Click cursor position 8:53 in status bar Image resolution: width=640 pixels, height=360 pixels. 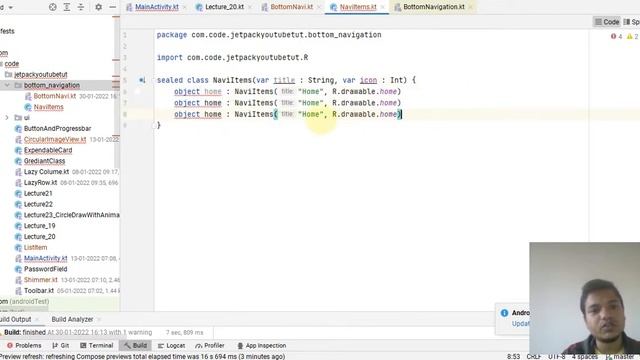pyautogui.click(x=513, y=356)
